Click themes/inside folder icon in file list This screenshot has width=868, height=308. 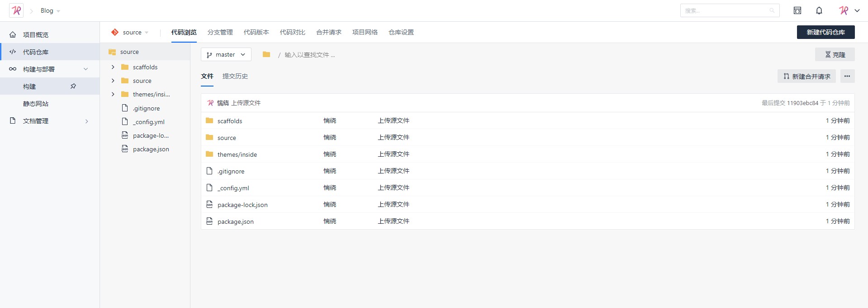(209, 154)
